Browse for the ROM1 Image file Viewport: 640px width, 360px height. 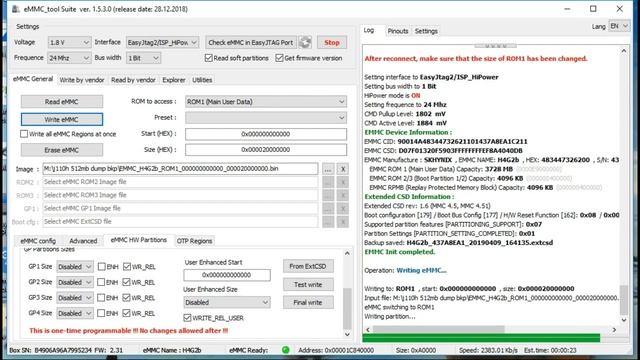328,169
